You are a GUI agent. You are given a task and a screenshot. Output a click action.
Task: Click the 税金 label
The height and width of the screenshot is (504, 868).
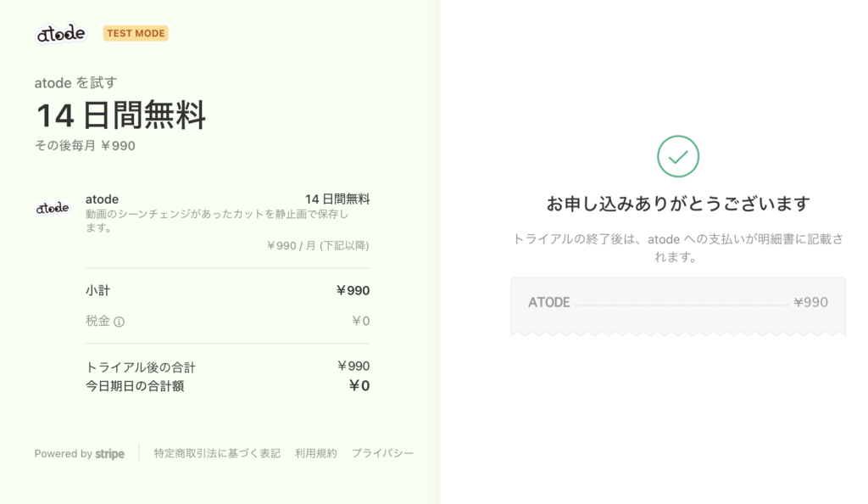(x=98, y=321)
